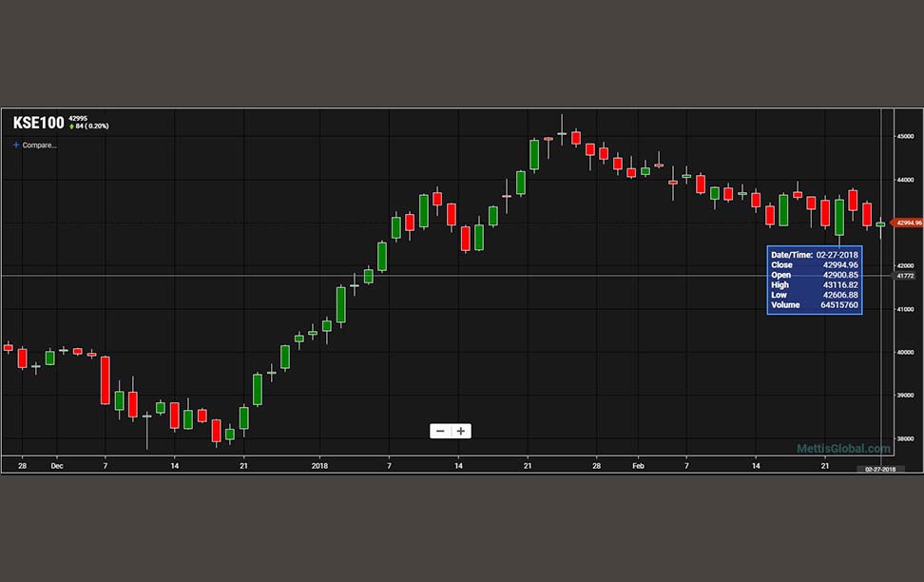The width and height of the screenshot is (924, 582).
Task: Click the Feb label on the time axis
Action: coord(638,466)
